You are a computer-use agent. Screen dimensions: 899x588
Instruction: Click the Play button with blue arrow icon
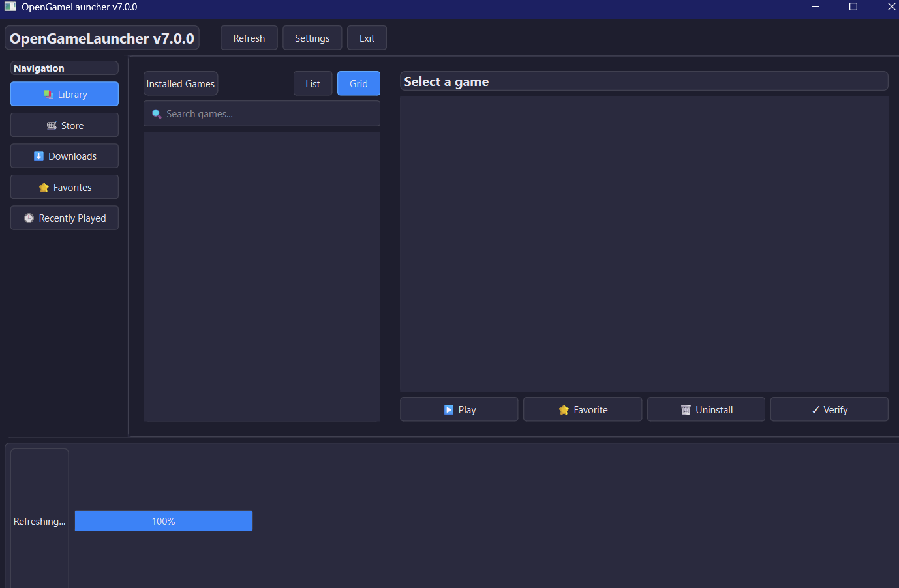click(459, 409)
